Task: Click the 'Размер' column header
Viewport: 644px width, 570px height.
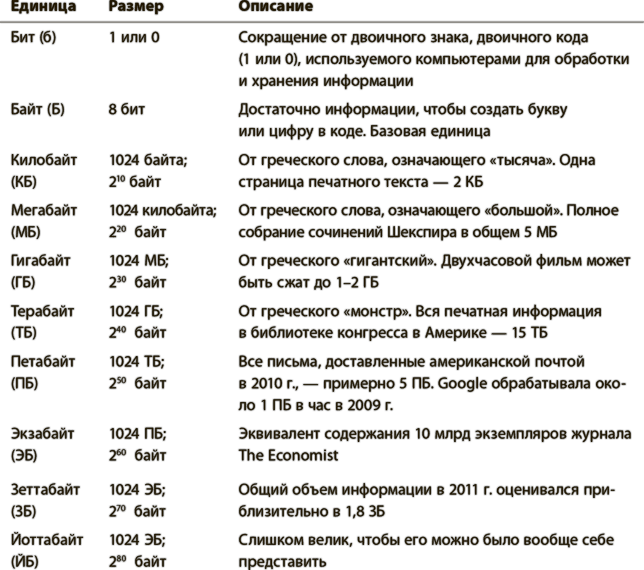Action: point(136,7)
